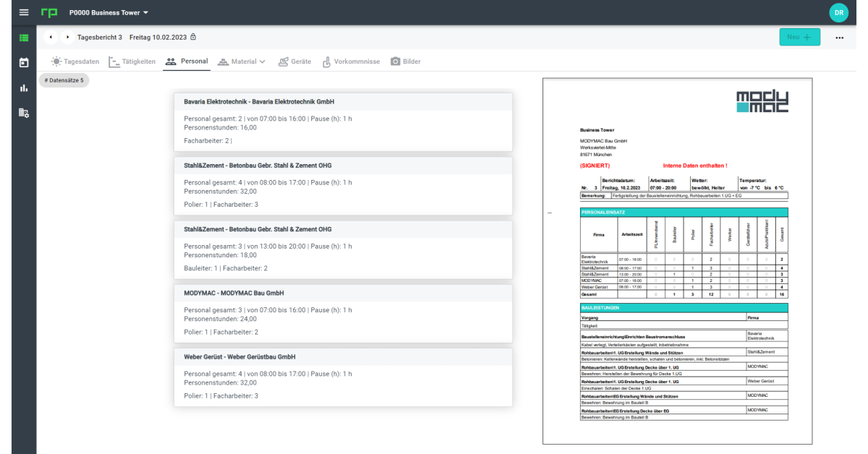
Task: Click the BAULEISTUNGEN header in the preview
Action: [x=684, y=308]
